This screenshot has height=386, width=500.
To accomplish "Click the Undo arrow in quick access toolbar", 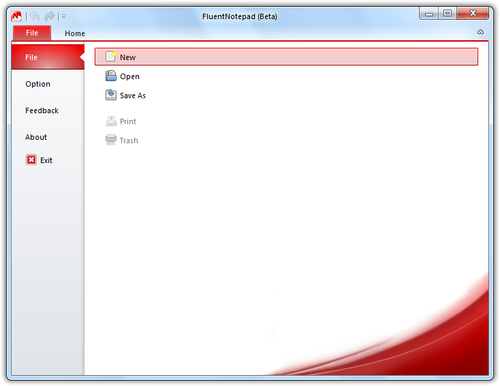I will [35, 16].
